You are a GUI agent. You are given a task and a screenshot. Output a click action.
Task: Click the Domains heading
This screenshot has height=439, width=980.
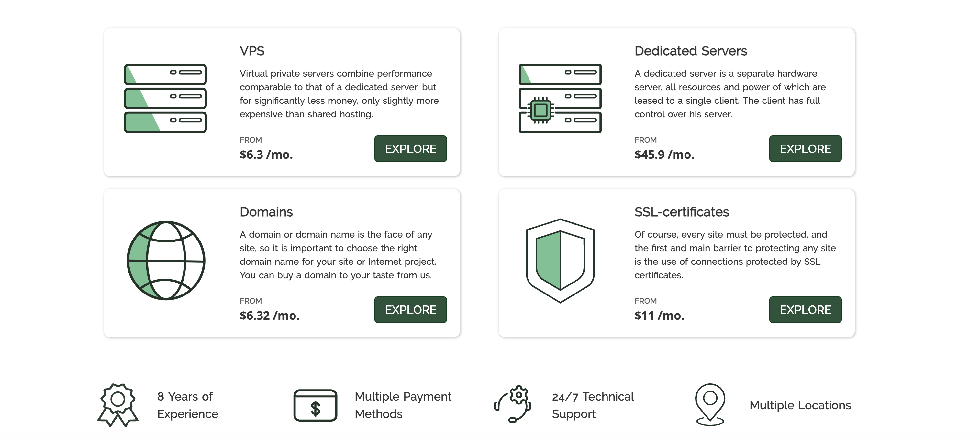tap(266, 212)
